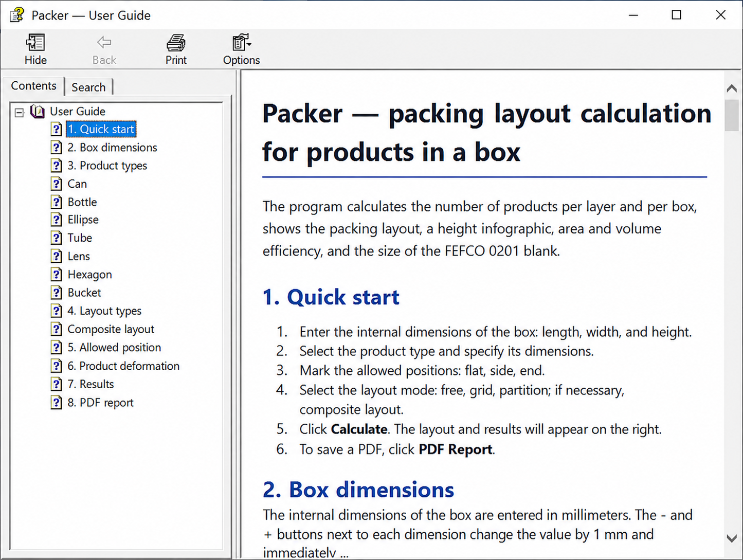Click the help icon beside Product types
743x560 pixels.
[x=57, y=166]
